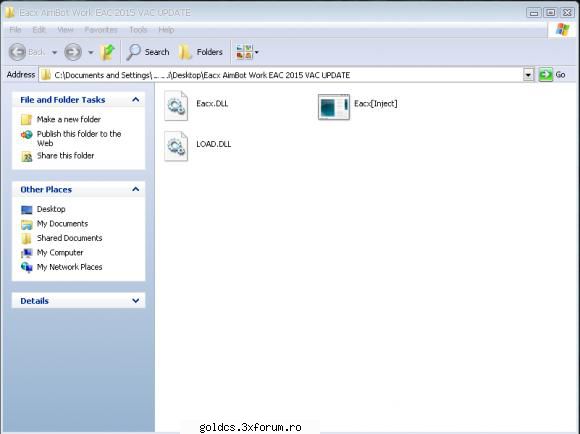Click the Eacx.DLL file name
This screenshot has width=580, height=434.
click(x=212, y=104)
